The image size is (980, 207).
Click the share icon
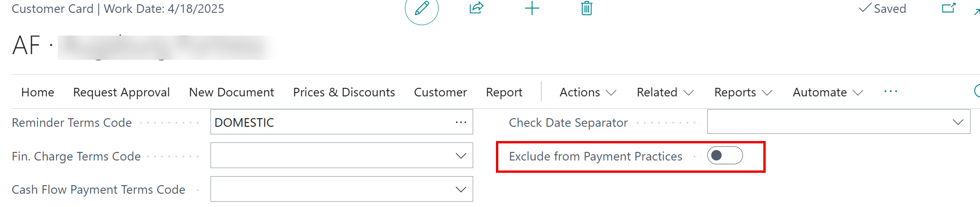pyautogui.click(x=476, y=8)
